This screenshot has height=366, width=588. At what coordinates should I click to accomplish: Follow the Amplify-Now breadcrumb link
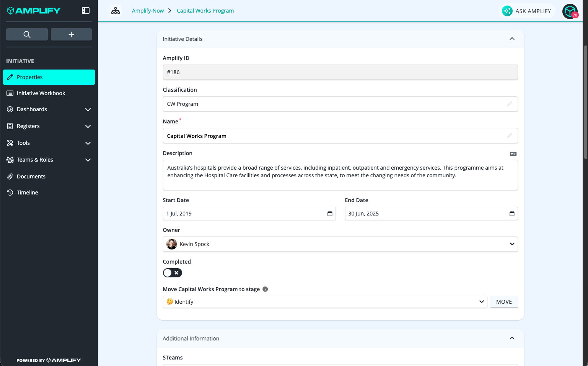(148, 11)
